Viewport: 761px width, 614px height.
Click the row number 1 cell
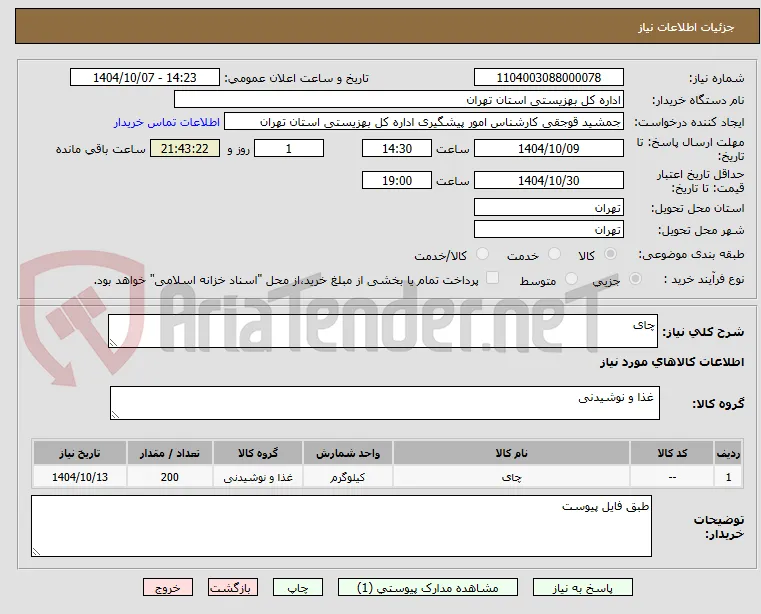point(728,477)
